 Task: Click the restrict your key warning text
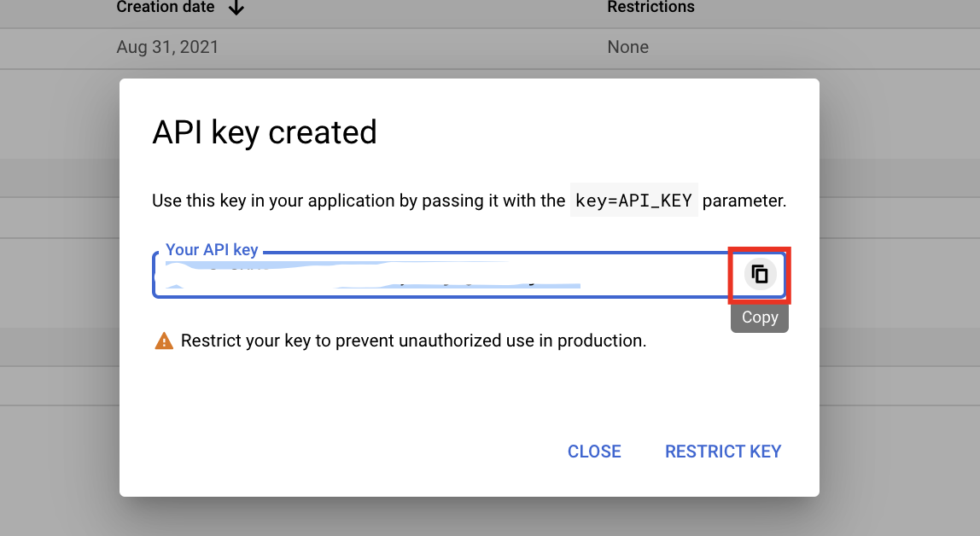(x=413, y=341)
